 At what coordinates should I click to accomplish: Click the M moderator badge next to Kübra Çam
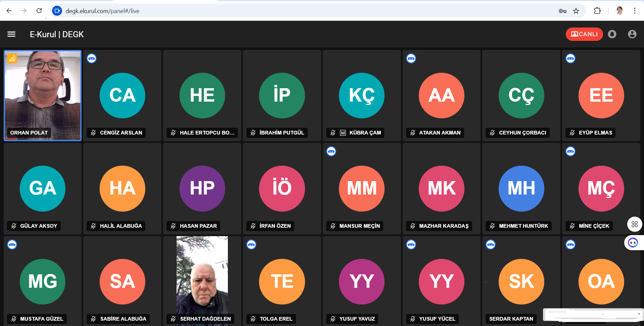pyautogui.click(x=343, y=133)
